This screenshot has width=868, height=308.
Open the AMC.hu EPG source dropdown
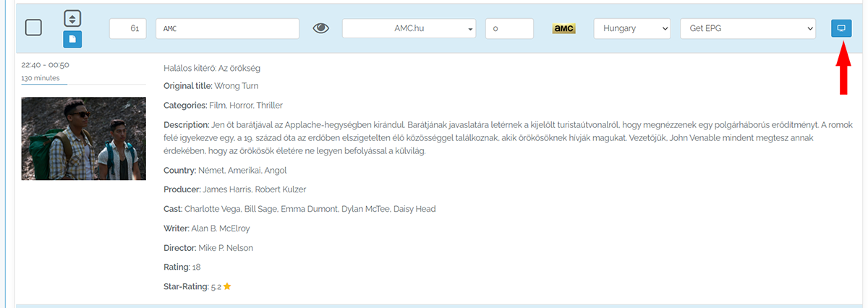click(x=409, y=28)
